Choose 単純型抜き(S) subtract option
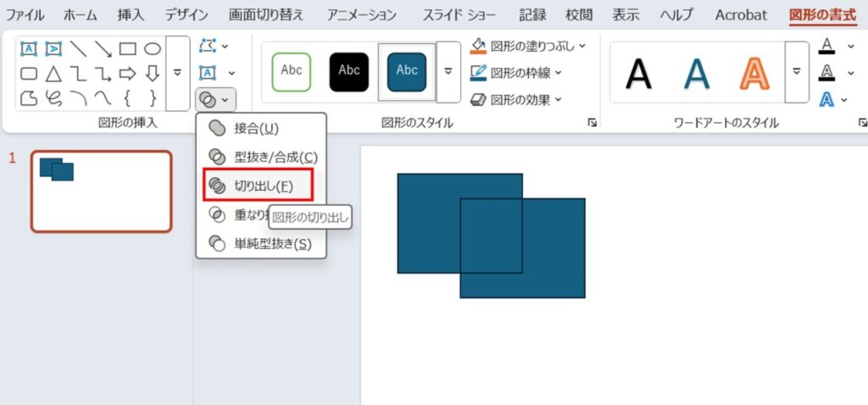The height and width of the screenshot is (405, 868). 261,243
